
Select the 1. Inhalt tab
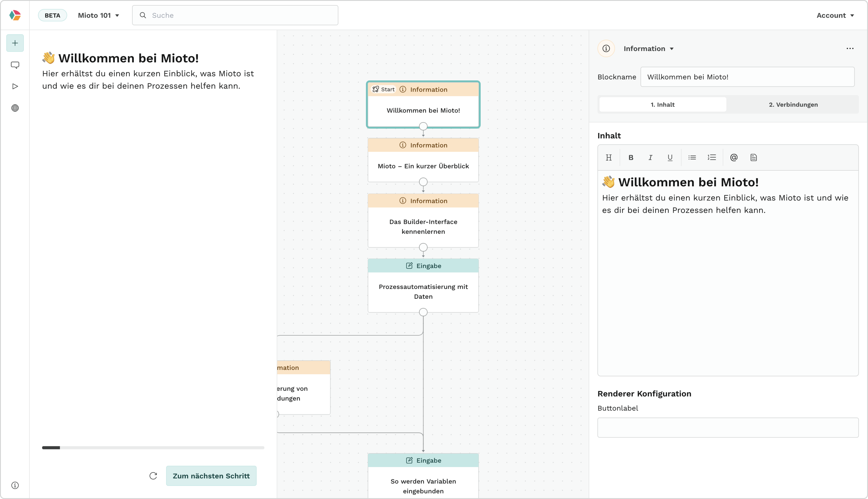click(663, 105)
